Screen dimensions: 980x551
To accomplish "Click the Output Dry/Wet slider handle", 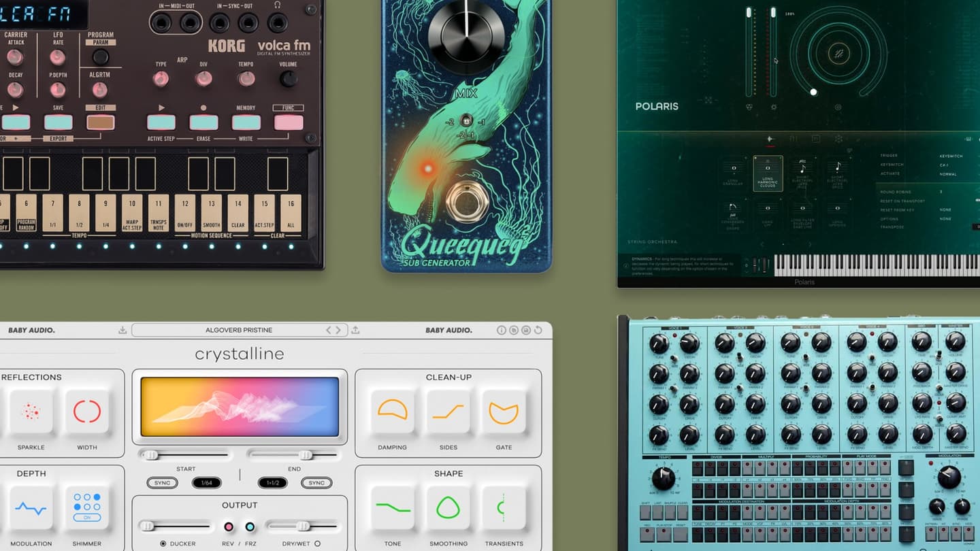I will click(x=304, y=526).
